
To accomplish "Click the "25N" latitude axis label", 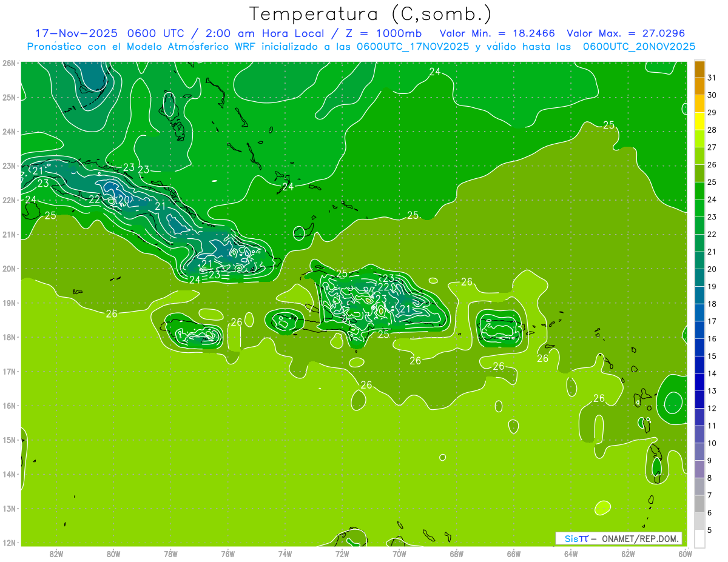I will click(8, 98).
